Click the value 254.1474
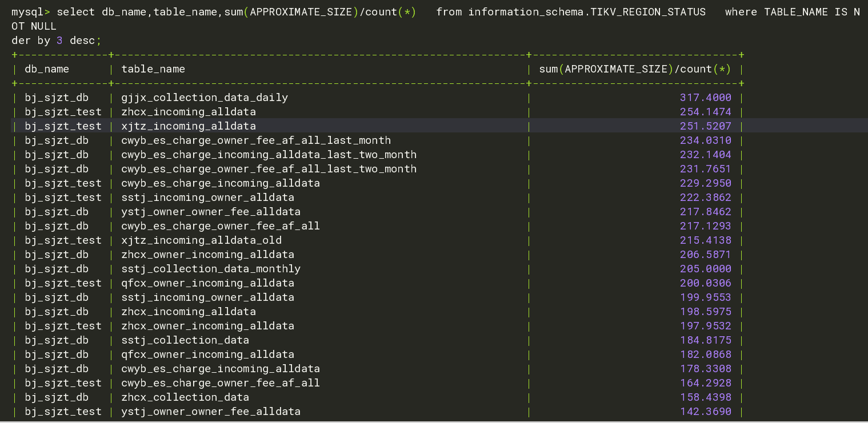 click(x=705, y=112)
